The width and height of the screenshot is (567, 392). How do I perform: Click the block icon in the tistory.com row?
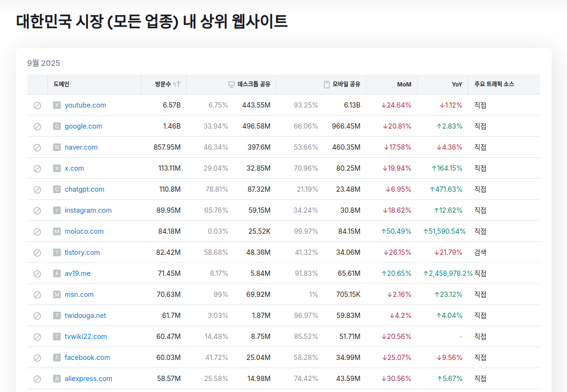37,252
